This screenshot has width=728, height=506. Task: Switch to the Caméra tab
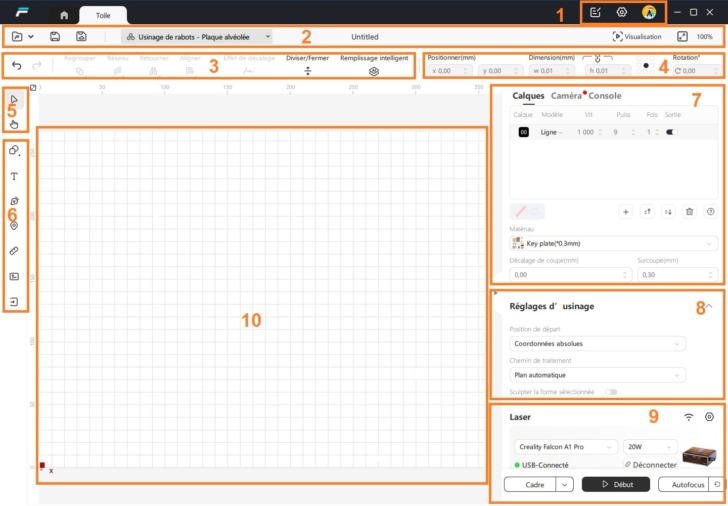pyautogui.click(x=566, y=96)
